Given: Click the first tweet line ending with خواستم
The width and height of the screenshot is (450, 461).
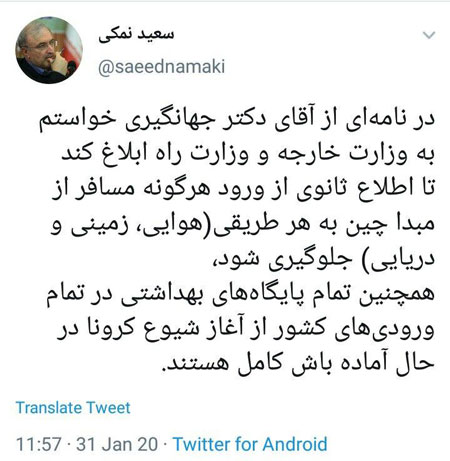Looking at the screenshot, I should pyautogui.click(x=237, y=120).
